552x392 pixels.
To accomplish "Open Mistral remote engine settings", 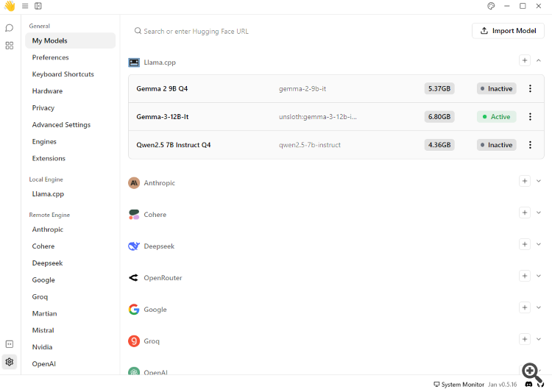I will [x=43, y=331].
